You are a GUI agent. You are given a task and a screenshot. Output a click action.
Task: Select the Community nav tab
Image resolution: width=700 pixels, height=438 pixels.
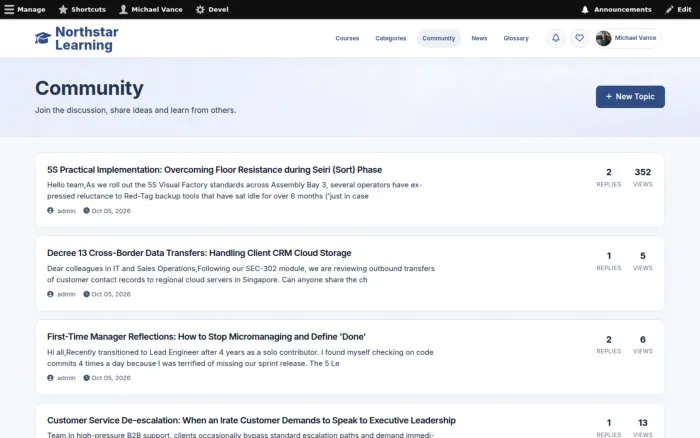(439, 38)
